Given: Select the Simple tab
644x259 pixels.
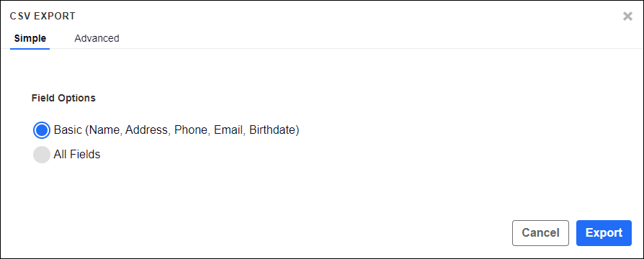Looking at the screenshot, I should pos(30,38).
